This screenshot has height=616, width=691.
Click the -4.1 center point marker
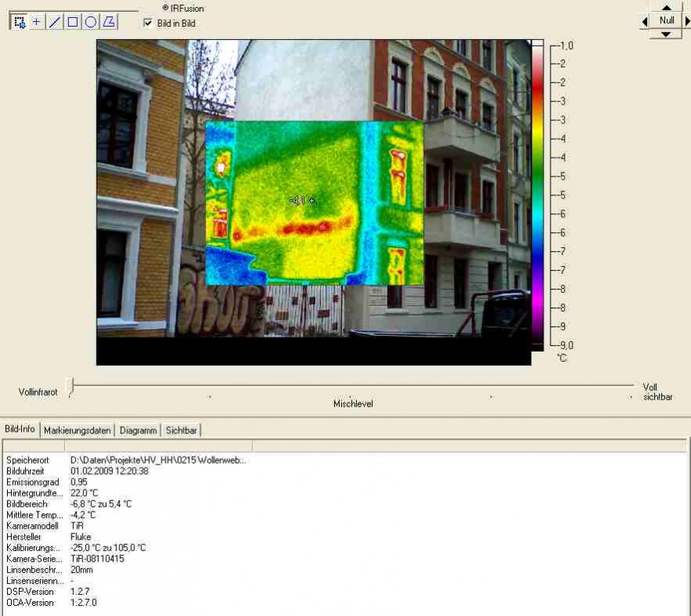pos(312,201)
